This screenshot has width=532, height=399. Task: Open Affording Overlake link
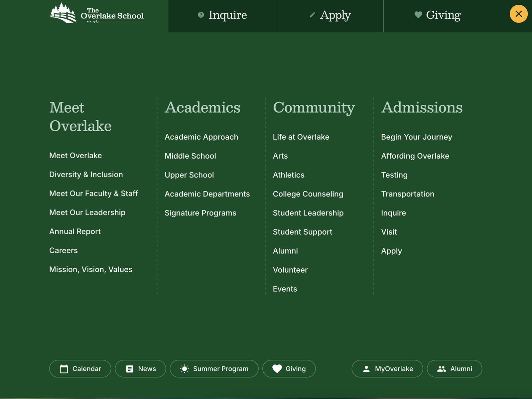point(415,156)
